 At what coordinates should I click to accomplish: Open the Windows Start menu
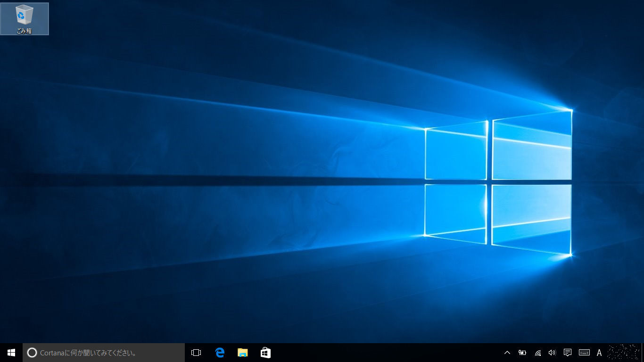click(11, 353)
